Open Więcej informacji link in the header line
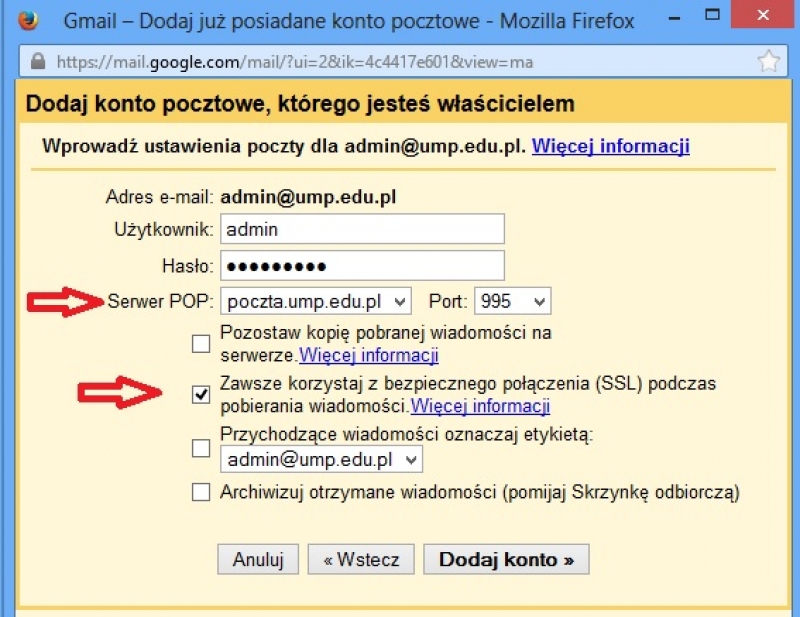Image resolution: width=800 pixels, height=617 pixels. pyautogui.click(x=610, y=146)
